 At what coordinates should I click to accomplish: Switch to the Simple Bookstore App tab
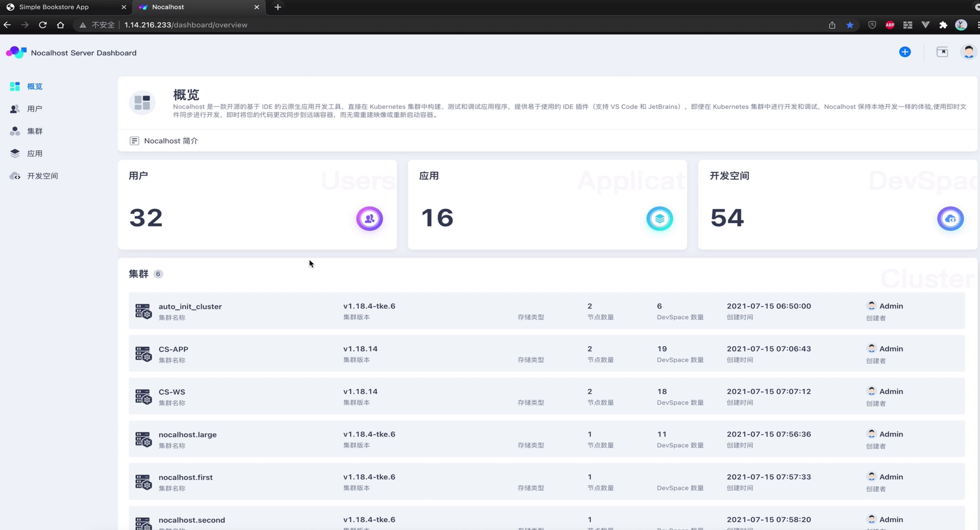point(54,7)
